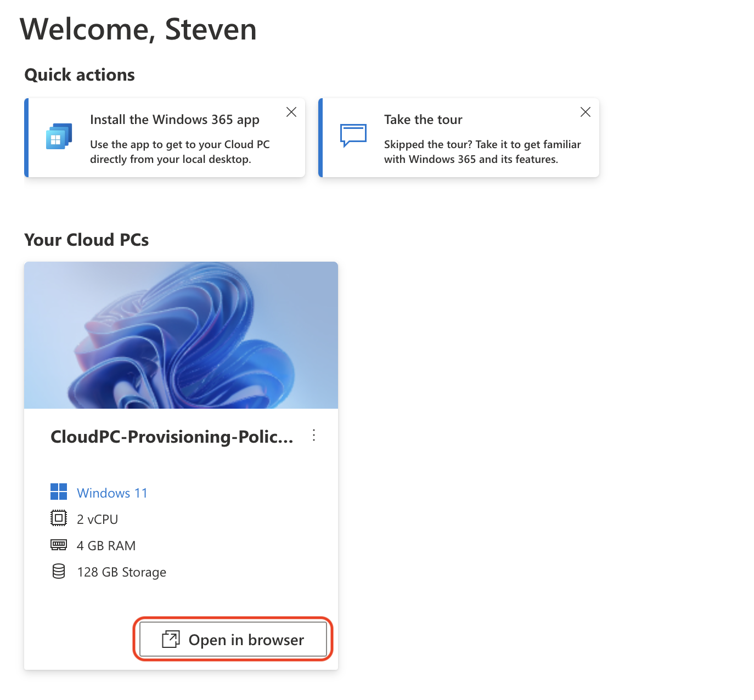The height and width of the screenshot is (700, 754).
Task: Click the RAM memory icon
Action: point(59,545)
